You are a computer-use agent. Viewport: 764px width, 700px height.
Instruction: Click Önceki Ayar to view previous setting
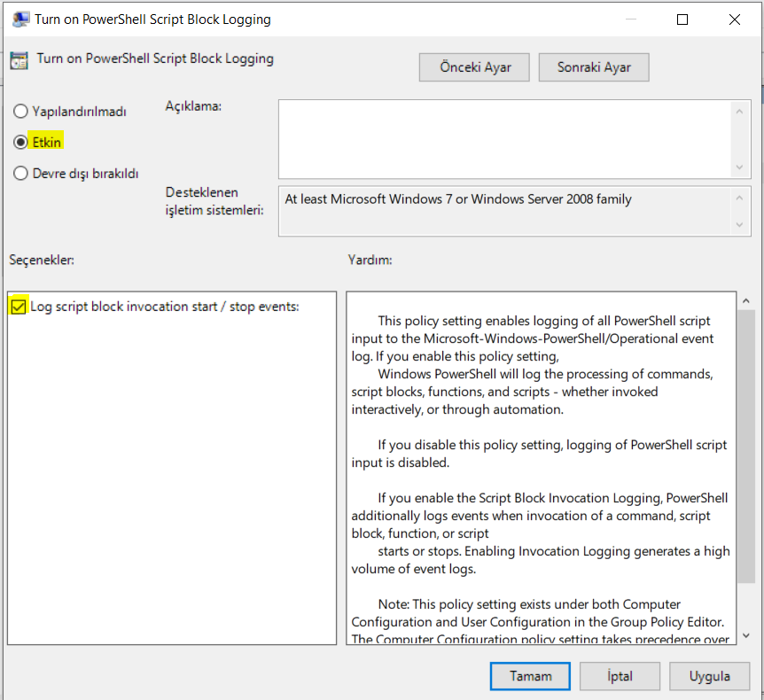pyautogui.click(x=473, y=66)
